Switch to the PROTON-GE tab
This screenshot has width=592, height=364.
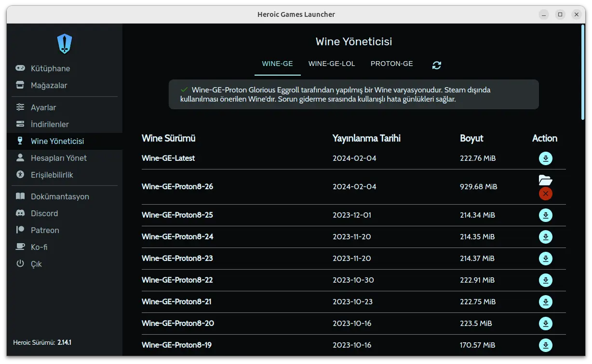coord(391,64)
